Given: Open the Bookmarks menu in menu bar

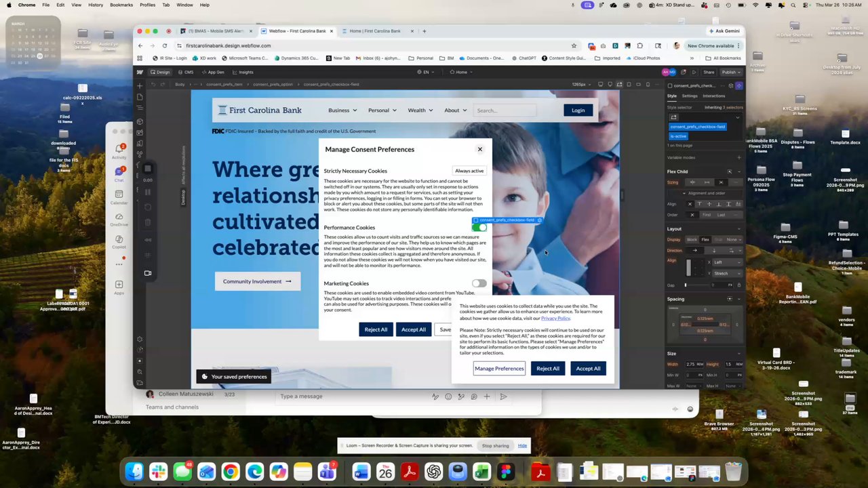Looking at the screenshot, I should [121, 5].
